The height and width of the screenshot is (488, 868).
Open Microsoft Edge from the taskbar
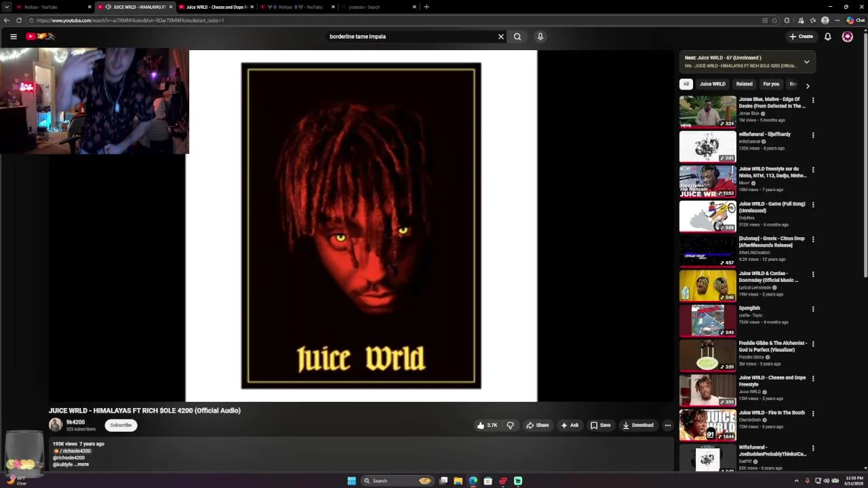pos(473,481)
